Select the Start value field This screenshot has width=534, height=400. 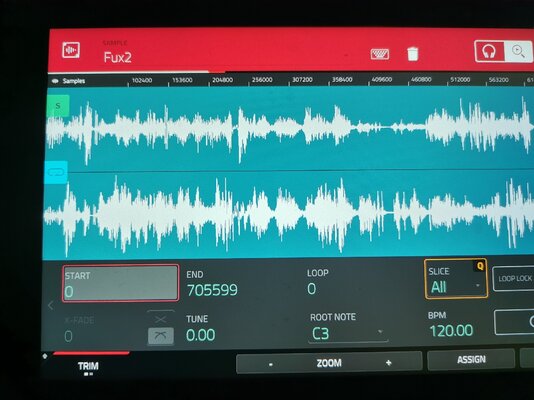point(121,283)
